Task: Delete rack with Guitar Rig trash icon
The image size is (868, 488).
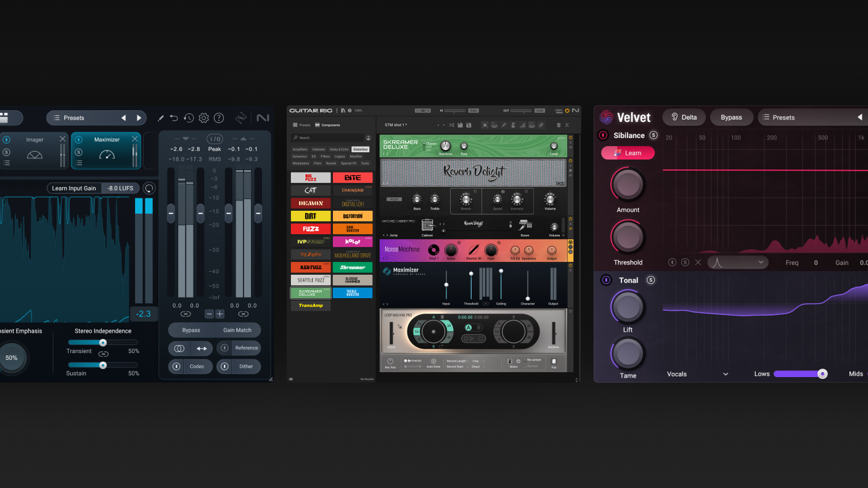Action: [559, 126]
